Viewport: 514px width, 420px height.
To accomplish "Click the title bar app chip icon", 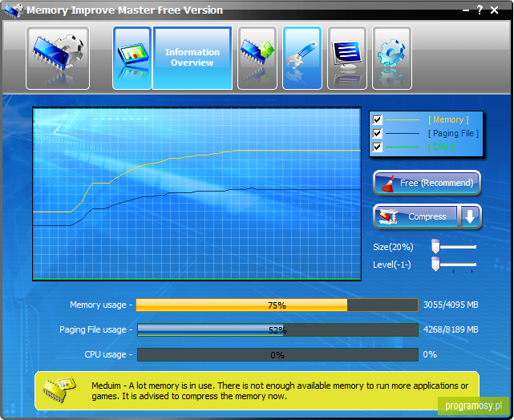I will pyautogui.click(x=14, y=10).
